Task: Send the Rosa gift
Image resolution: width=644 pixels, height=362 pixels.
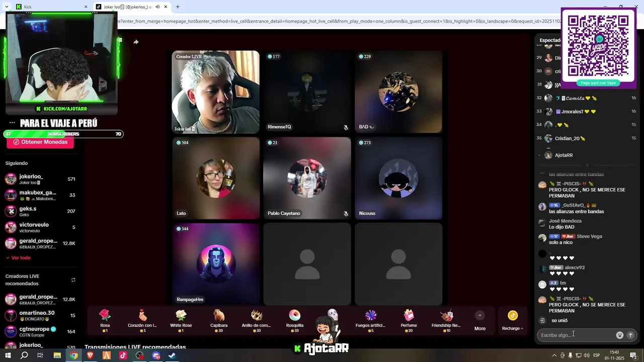Action: (105, 321)
